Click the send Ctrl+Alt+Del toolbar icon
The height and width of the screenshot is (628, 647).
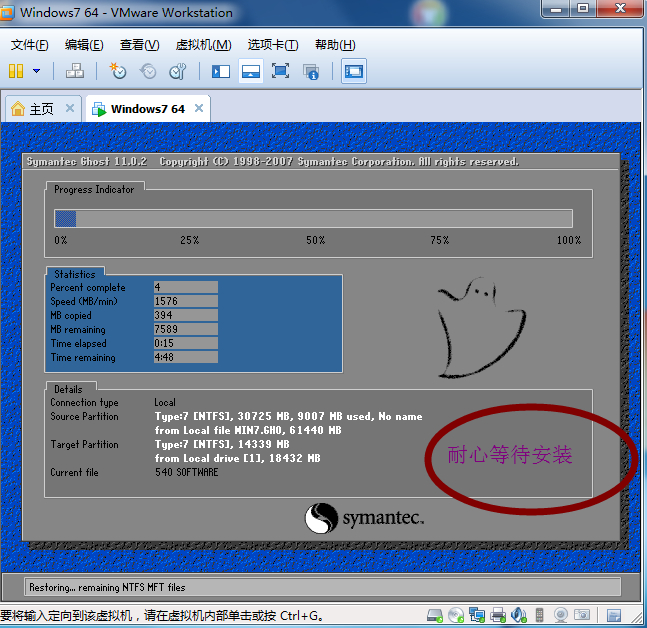[75, 71]
